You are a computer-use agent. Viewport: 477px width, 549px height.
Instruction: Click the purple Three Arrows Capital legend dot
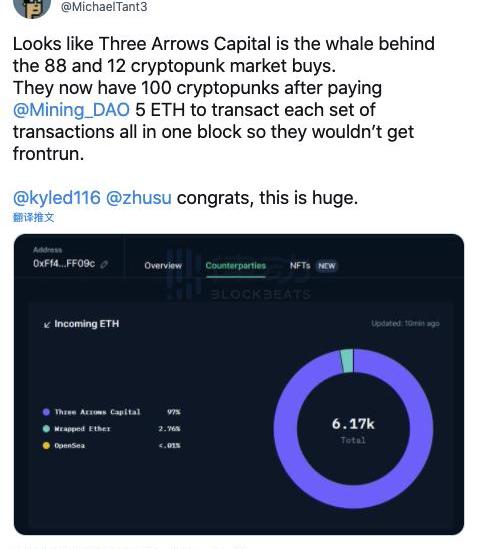(x=46, y=412)
